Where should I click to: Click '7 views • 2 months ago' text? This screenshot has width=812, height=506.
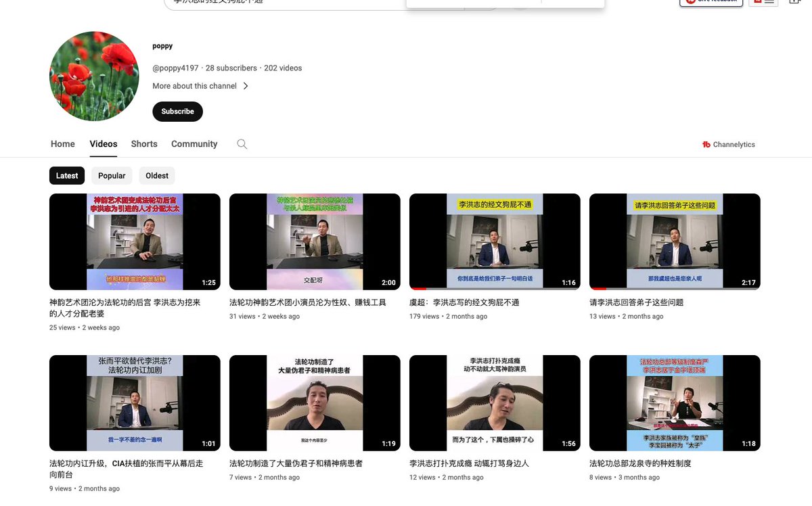coord(265,477)
